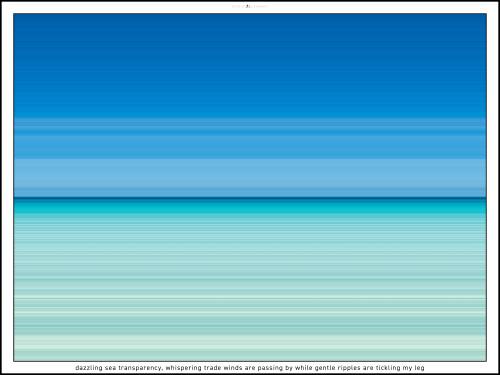Click the pale mint band near bottom

pos(250,343)
